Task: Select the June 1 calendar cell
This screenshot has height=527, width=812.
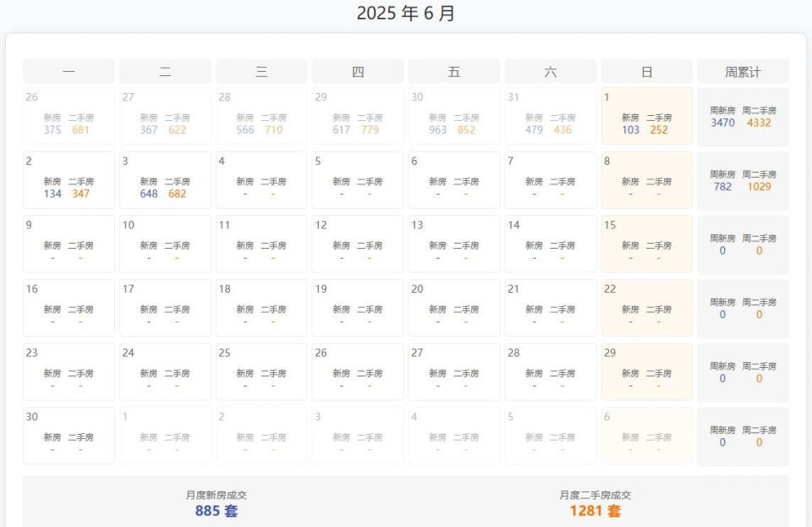Action: coord(647,116)
